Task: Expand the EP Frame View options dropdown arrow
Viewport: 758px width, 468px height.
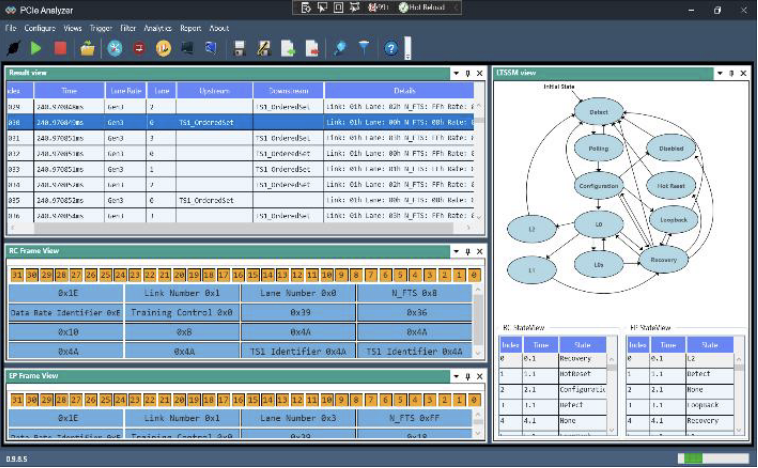Action: 456,376
